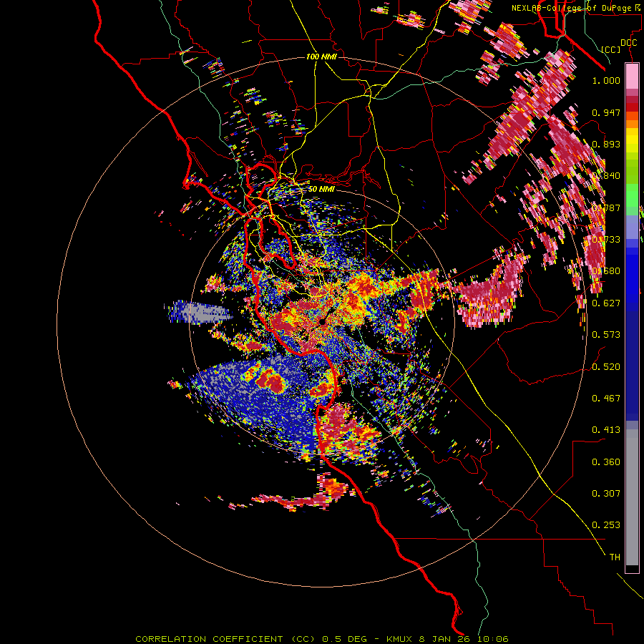Click the CORRELATION COEFFICIENT (CC) caption text
The height and width of the screenshot is (644, 644).
tap(225, 639)
